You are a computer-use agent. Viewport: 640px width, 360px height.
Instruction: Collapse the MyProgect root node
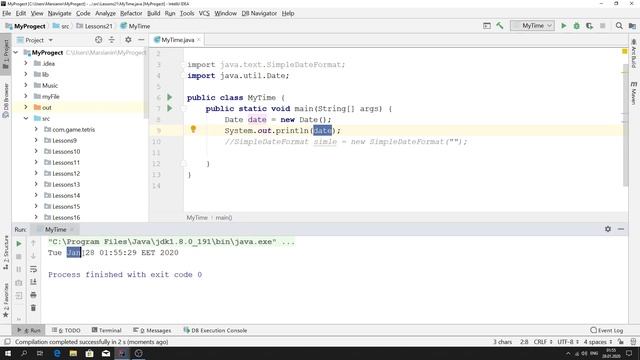(16, 53)
